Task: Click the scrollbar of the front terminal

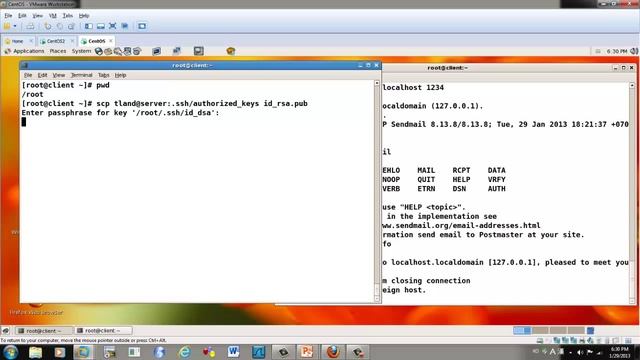Action: 377,191
